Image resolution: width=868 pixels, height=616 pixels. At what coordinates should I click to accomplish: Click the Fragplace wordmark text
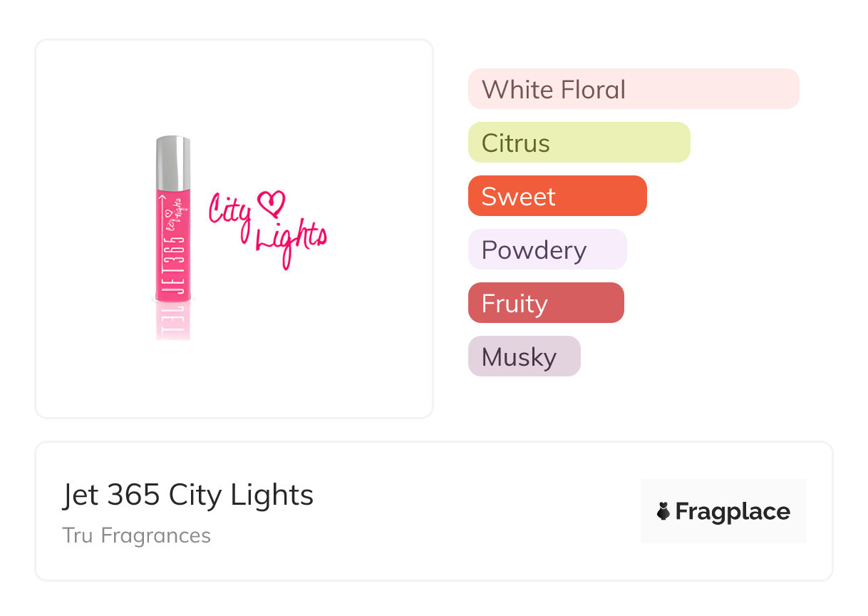pos(733,511)
